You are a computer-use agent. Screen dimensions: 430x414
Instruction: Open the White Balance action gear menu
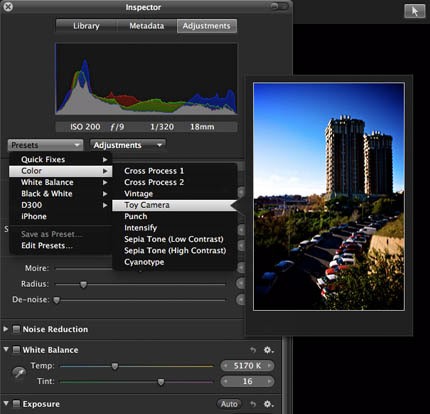(x=268, y=350)
